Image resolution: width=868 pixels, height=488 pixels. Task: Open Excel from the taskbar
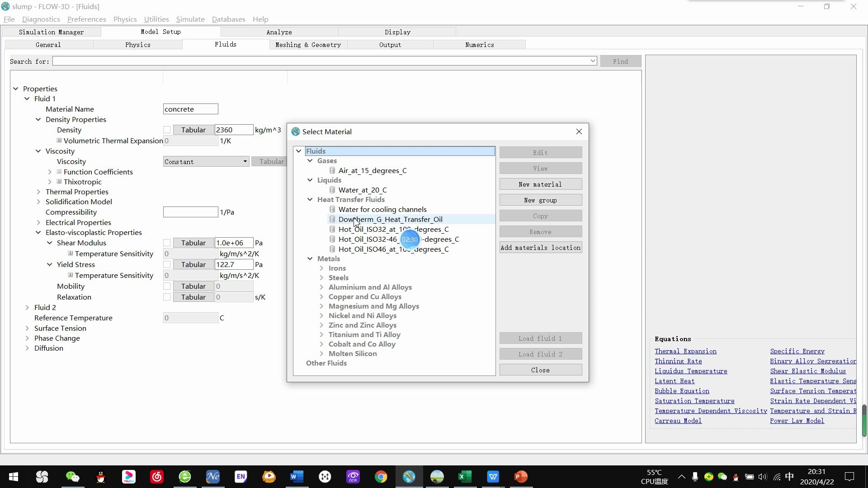point(465,477)
